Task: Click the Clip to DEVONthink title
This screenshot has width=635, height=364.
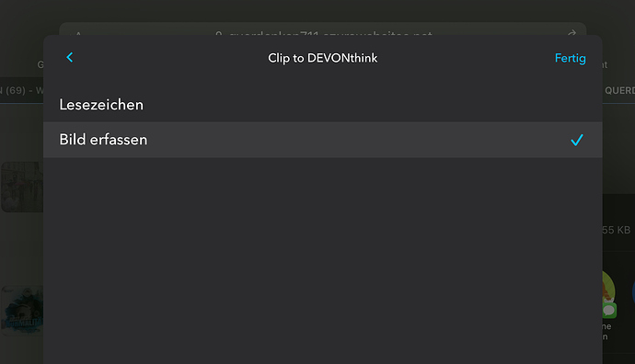Action: point(323,58)
